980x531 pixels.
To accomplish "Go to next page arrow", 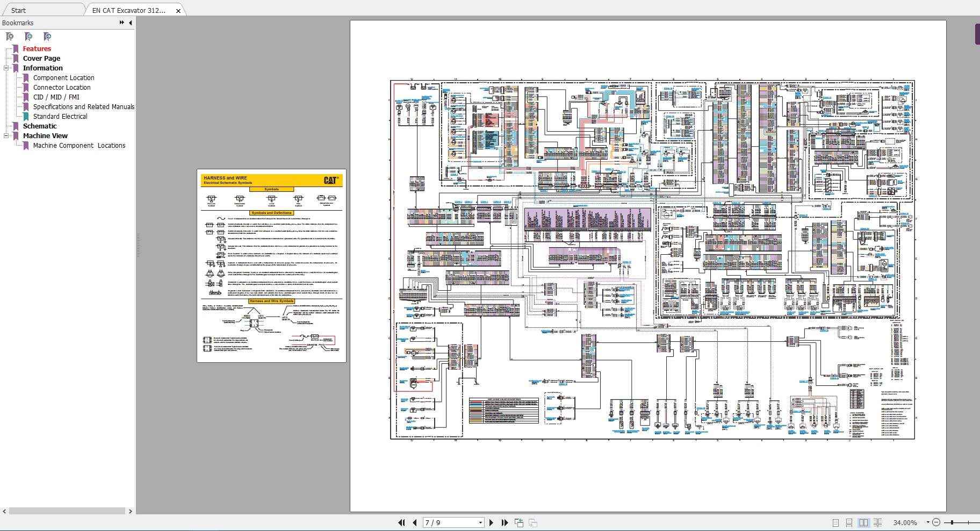I will point(491,522).
